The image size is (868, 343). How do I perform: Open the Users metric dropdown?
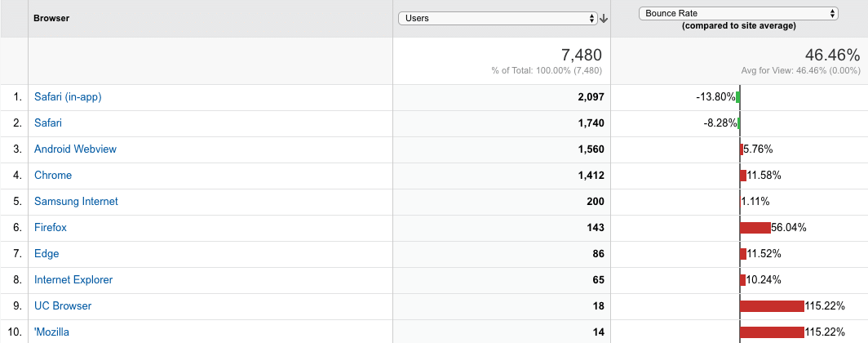[498, 18]
